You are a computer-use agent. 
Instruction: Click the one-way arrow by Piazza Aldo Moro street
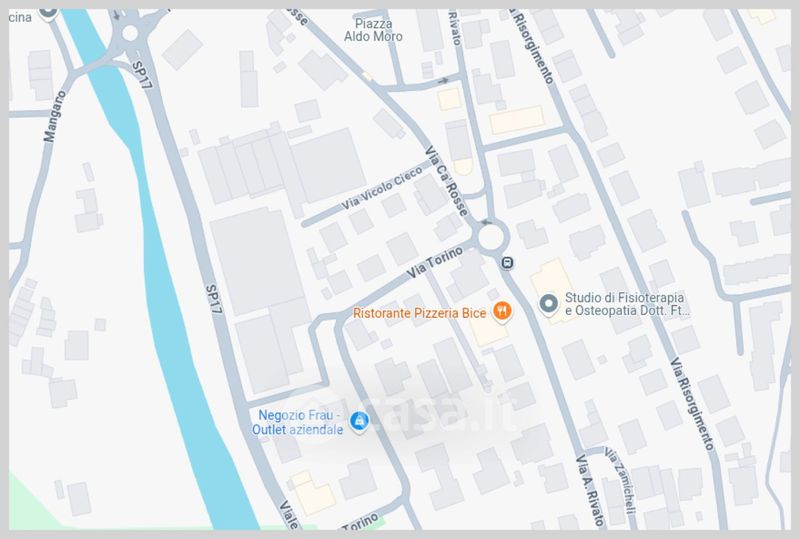pyautogui.click(x=443, y=81)
